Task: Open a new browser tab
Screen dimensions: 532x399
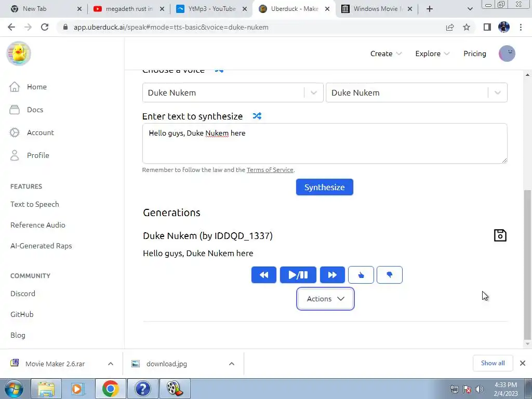Action: click(430, 9)
